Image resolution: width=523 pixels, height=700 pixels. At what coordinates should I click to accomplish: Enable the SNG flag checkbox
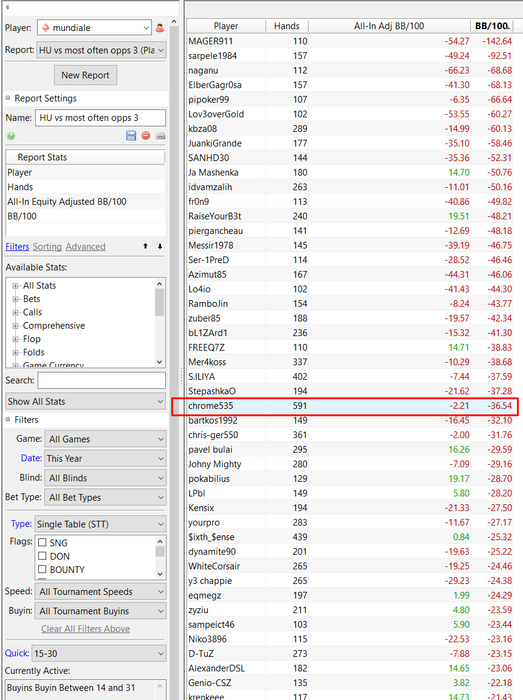tap(42, 542)
